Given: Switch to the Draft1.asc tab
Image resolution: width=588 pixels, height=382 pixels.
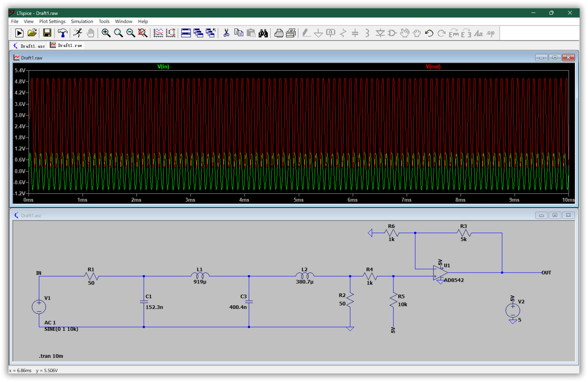Looking at the screenshot, I should click(29, 46).
